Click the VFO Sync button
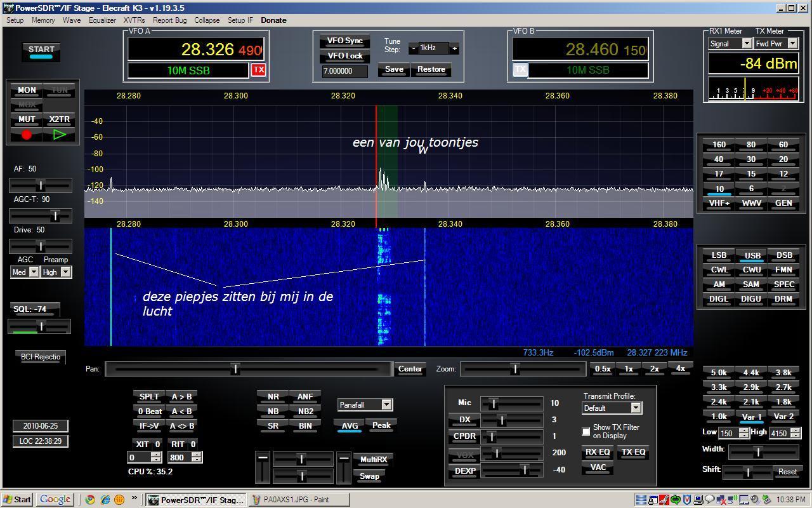 point(344,41)
